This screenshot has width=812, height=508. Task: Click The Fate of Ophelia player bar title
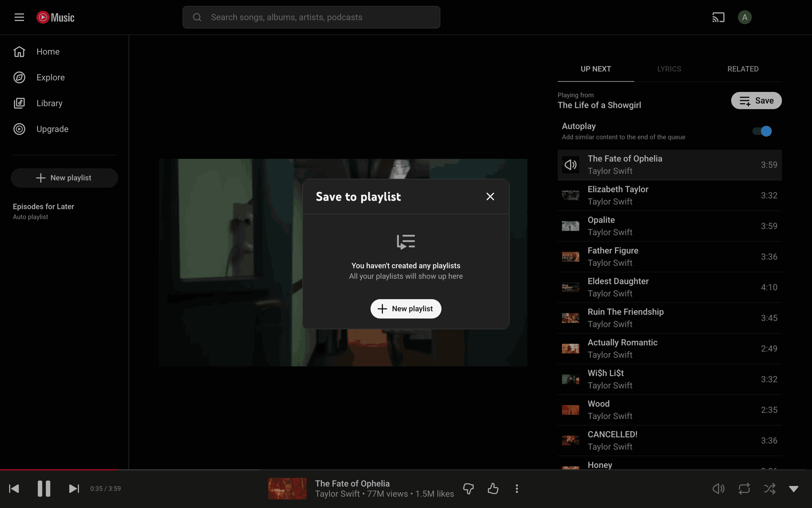pyautogui.click(x=352, y=483)
